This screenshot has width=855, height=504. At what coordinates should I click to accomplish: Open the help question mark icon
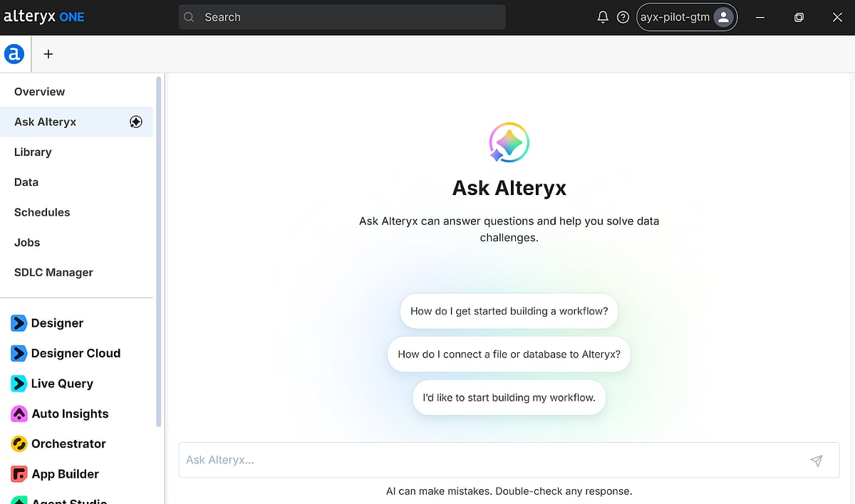(623, 17)
